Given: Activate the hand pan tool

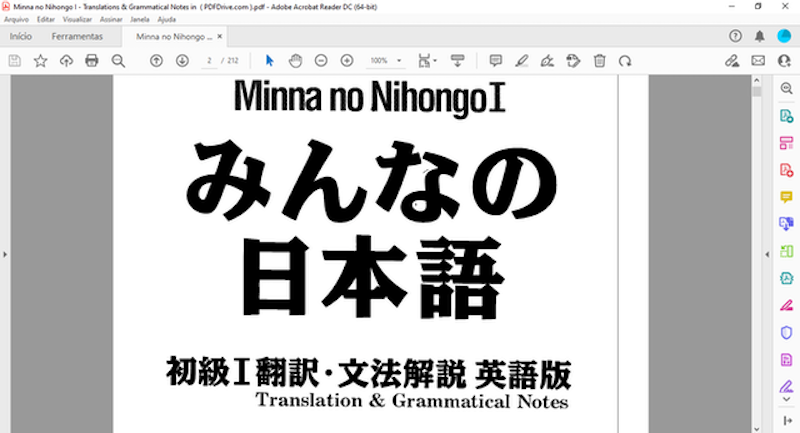Looking at the screenshot, I should (295, 61).
